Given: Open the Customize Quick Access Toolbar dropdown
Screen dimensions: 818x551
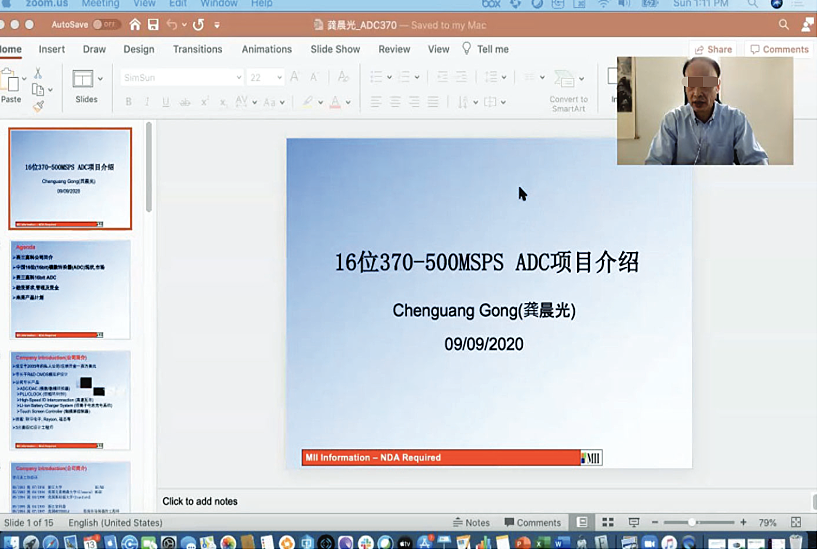Looking at the screenshot, I should [x=217, y=25].
